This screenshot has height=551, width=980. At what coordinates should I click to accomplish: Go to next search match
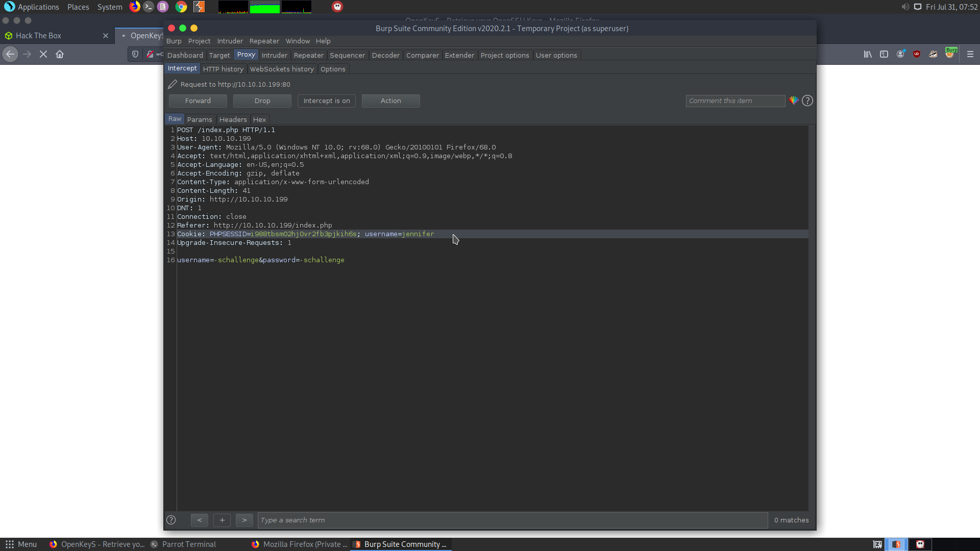click(x=244, y=520)
